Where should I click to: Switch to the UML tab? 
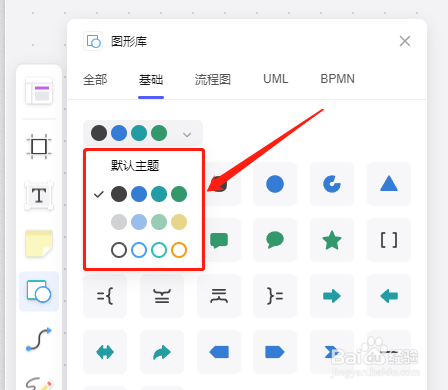[x=275, y=79]
